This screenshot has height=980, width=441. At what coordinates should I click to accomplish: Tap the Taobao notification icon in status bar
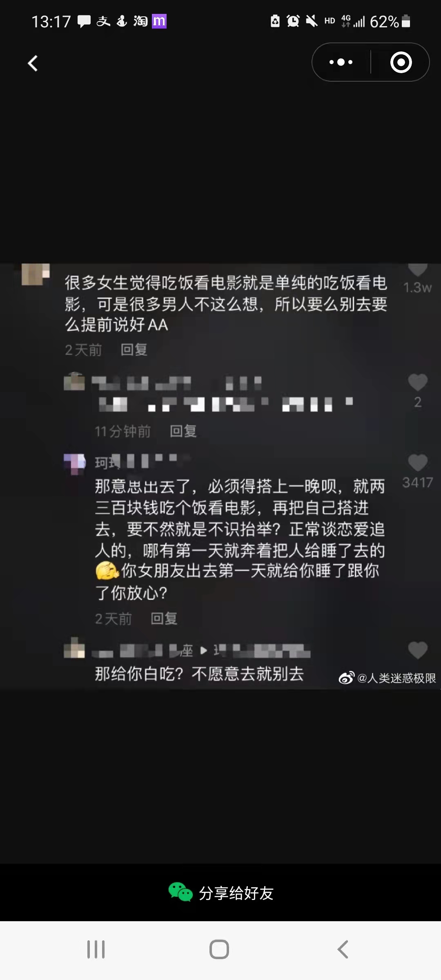(140, 21)
